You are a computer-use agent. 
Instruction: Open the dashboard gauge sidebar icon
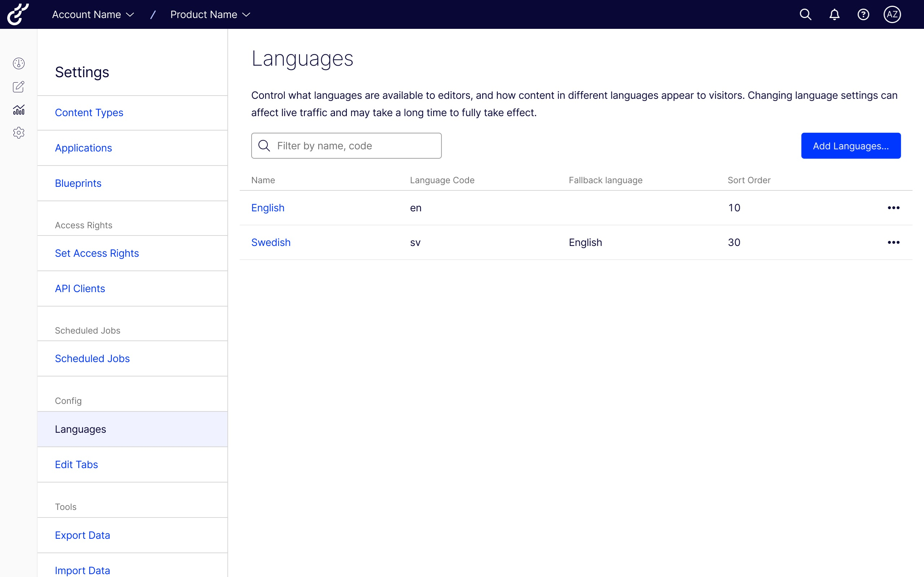(19, 63)
